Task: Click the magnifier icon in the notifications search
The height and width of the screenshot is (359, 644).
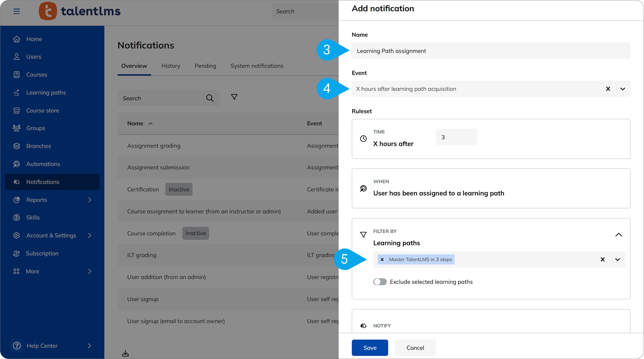Action: click(210, 98)
